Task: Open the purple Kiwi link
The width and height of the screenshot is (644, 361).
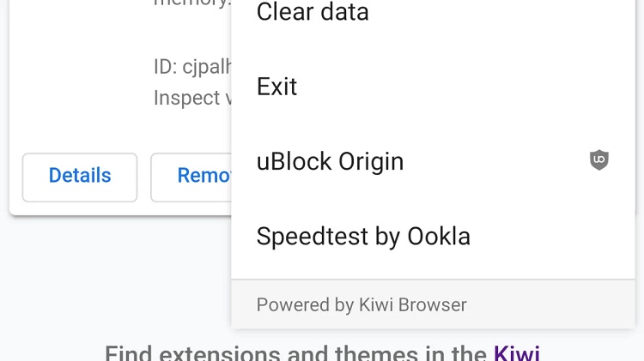Action: (x=517, y=352)
